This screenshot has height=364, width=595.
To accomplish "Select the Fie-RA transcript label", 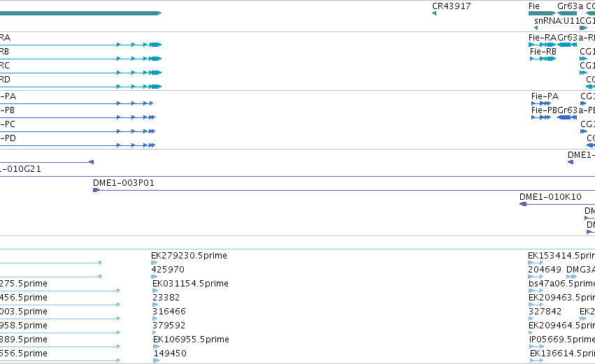I will [543, 38].
